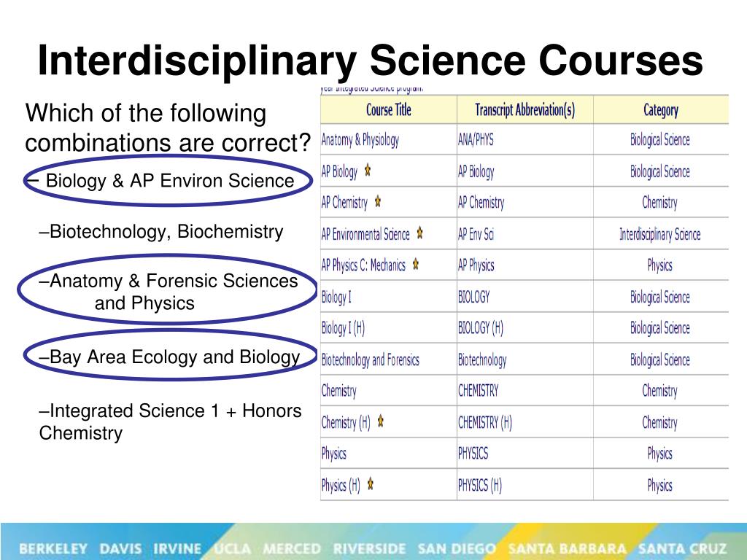Click the Anatomy & Forensic Sciences and Physics option
The image size is (747, 560).
[168, 292]
